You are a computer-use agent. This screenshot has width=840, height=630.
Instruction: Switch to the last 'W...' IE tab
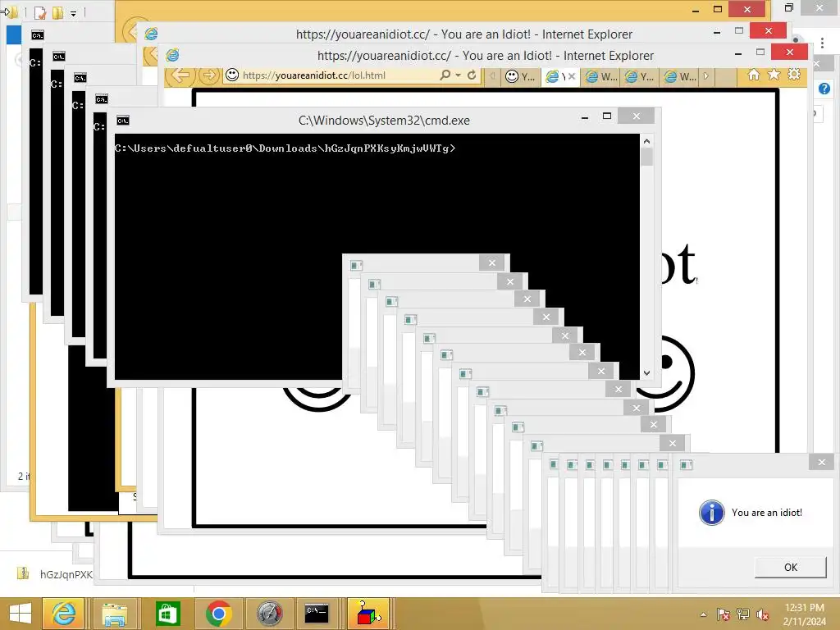point(680,76)
